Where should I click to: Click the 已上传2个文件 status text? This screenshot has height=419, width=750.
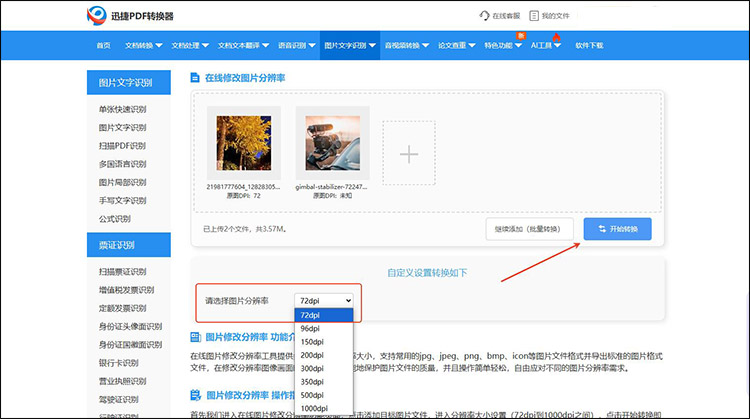tap(245, 229)
